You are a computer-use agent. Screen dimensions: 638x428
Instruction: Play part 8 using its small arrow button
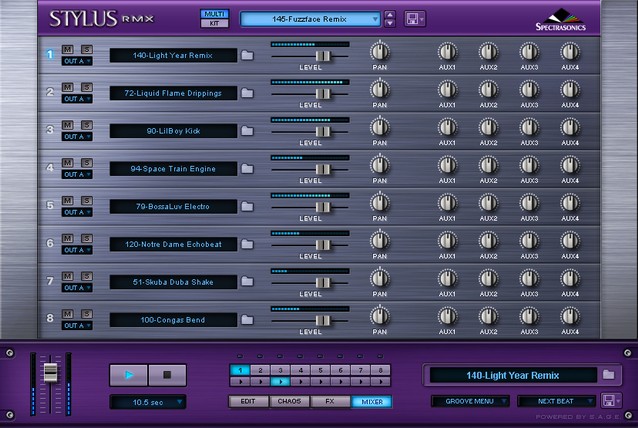point(381,382)
